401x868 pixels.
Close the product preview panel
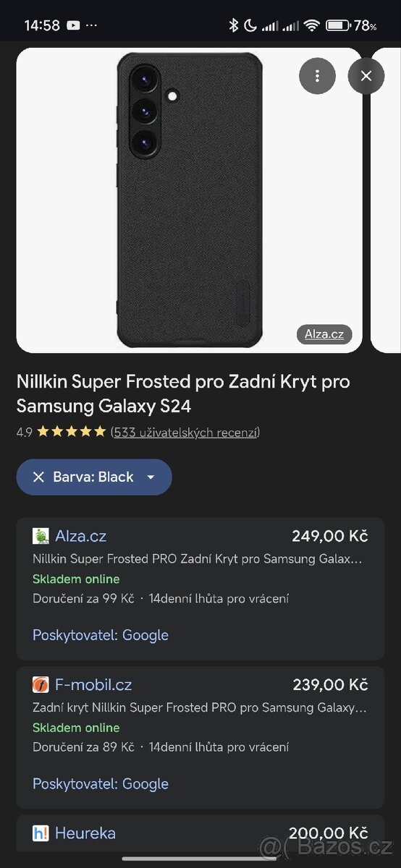(x=366, y=76)
